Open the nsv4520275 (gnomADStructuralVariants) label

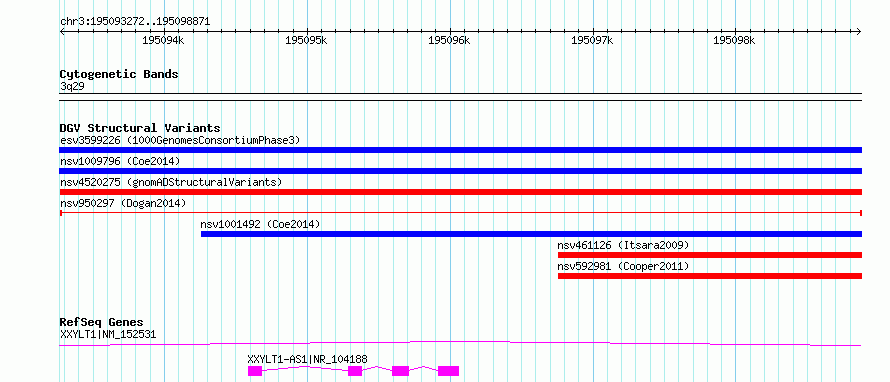pyautogui.click(x=171, y=182)
